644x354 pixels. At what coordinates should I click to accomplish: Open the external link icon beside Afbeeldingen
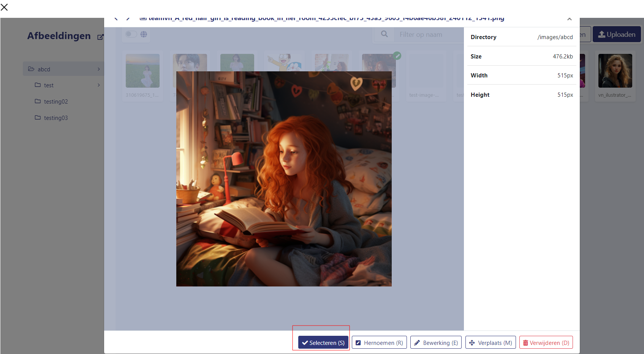pos(100,37)
